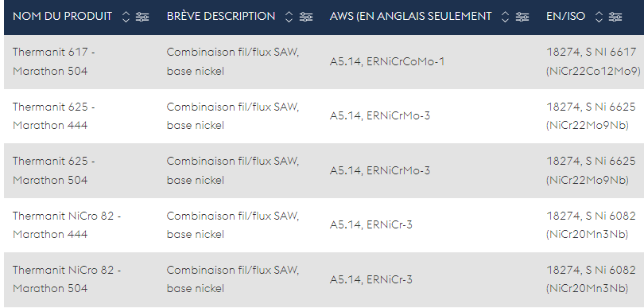Open Thermanit 625 - Marathon 444 product
Screen dimensions: 644x308
tap(54, 116)
